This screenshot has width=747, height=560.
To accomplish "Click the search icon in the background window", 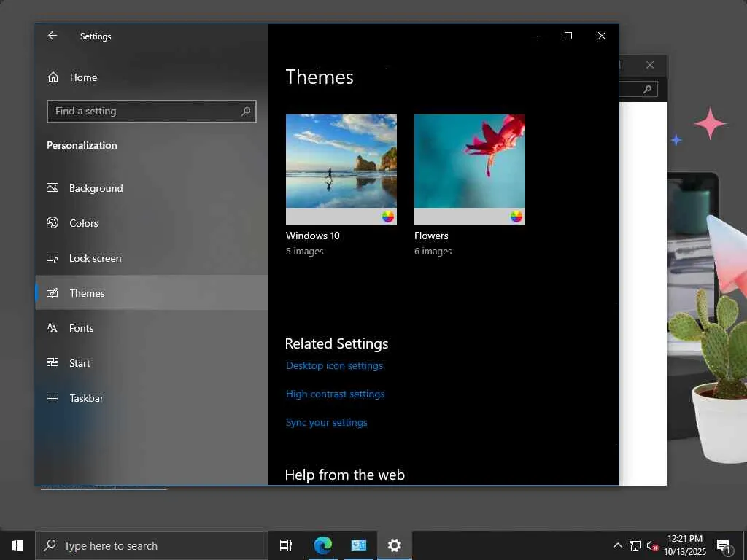I will tap(647, 89).
